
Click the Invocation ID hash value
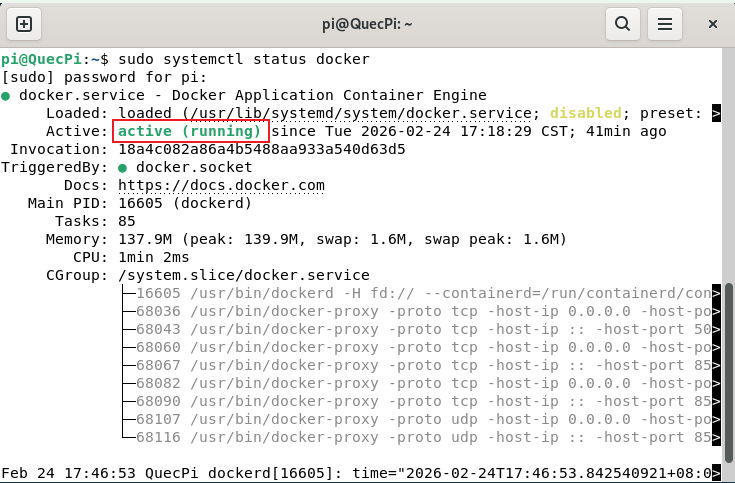tap(262, 149)
